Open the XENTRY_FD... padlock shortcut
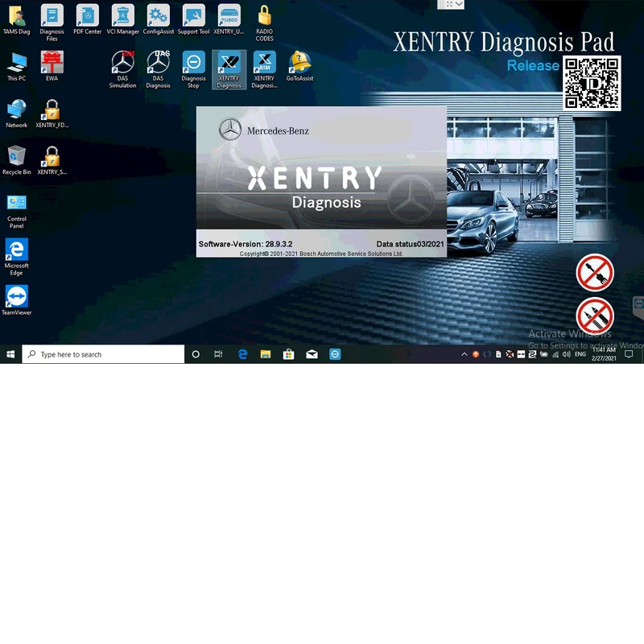644x644 pixels. pyautogui.click(x=52, y=114)
